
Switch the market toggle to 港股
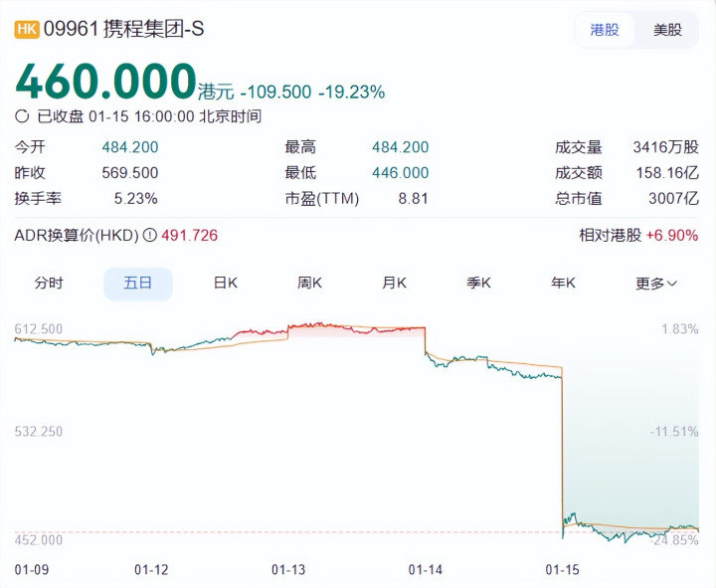605,30
